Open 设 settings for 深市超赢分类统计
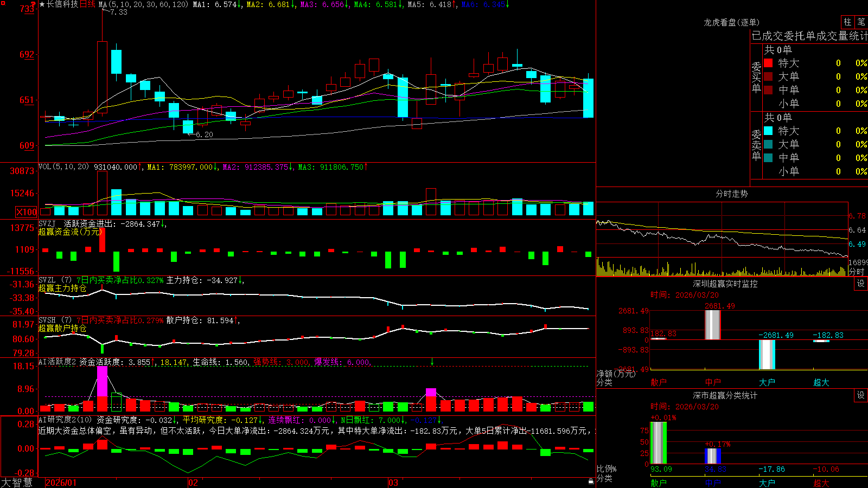The width and height of the screenshot is (868, 488). (x=861, y=395)
